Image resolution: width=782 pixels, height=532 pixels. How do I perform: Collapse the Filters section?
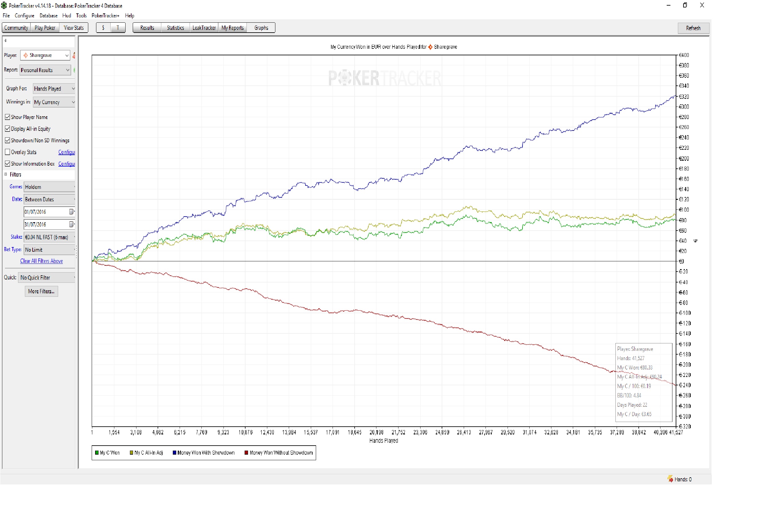point(6,174)
